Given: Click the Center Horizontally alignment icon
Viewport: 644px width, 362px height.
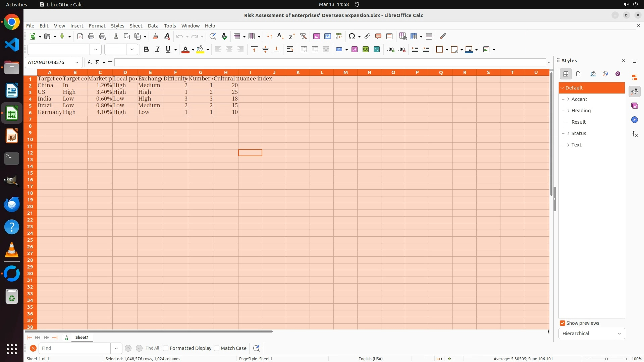Looking at the screenshot, I should [x=229, y=50].
